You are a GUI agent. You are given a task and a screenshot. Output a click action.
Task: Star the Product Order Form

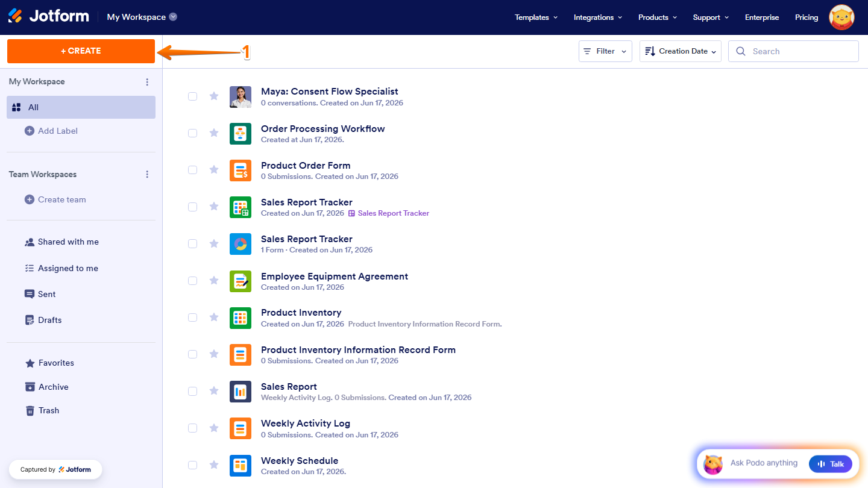click(x=214, y=169)
